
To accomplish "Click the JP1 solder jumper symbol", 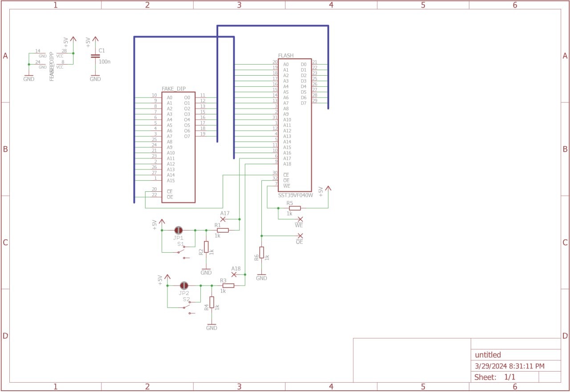I will click(178, 230).
